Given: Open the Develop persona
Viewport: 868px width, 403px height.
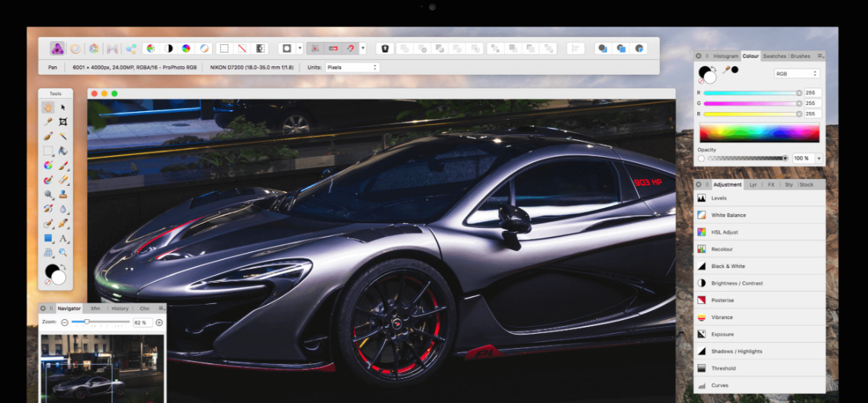Looking at the screenshot, I should click(94, 49).
